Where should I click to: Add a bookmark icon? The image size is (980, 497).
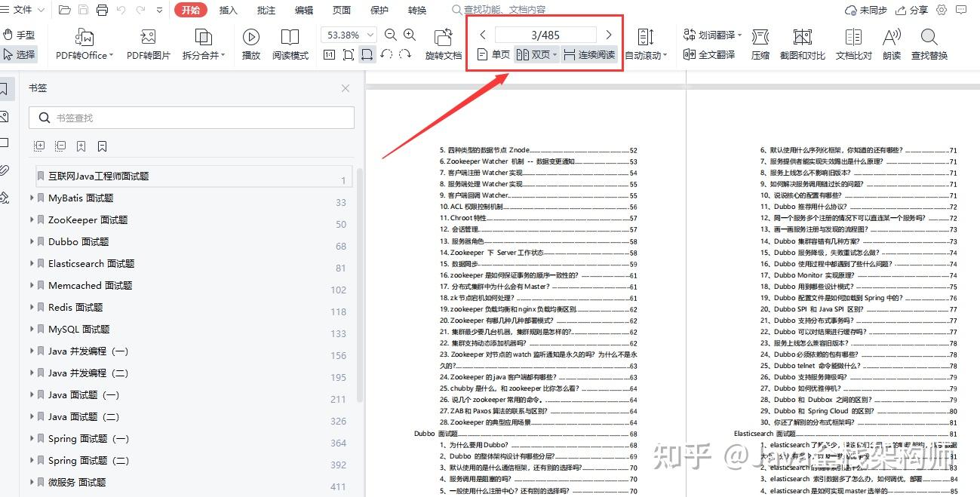[x=81, y=146]
